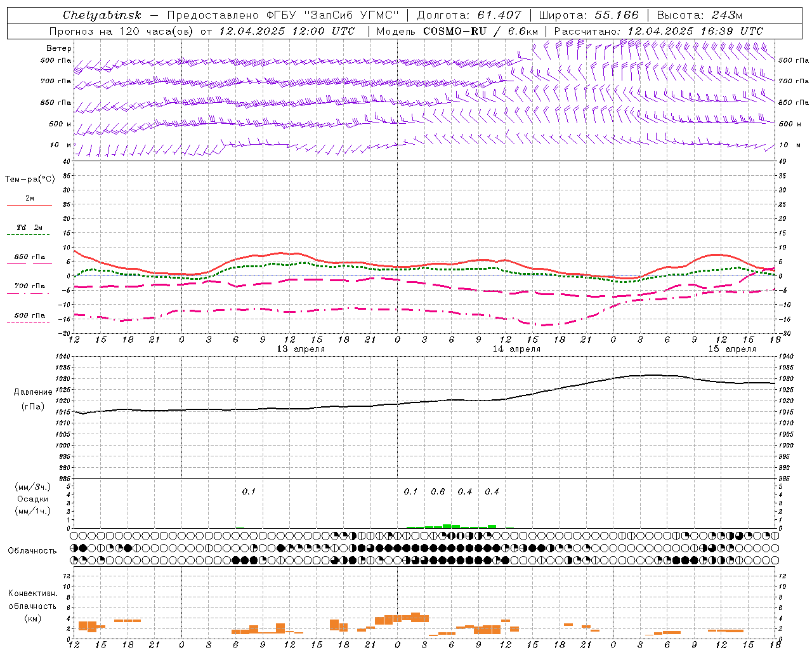
Task: Click the 'Ветер' wind panel label
Action: point(59,48)
